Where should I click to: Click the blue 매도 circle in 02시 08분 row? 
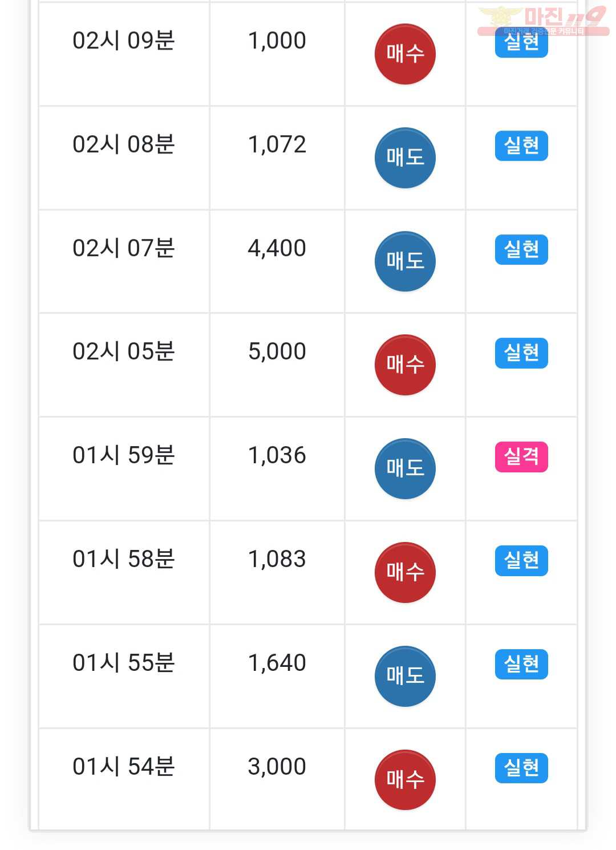[405, 158]
